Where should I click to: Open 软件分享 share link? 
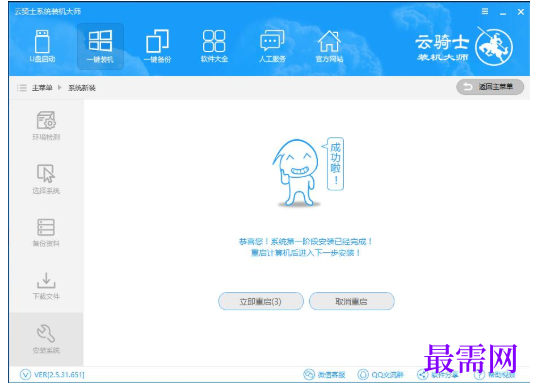(438, 375)
